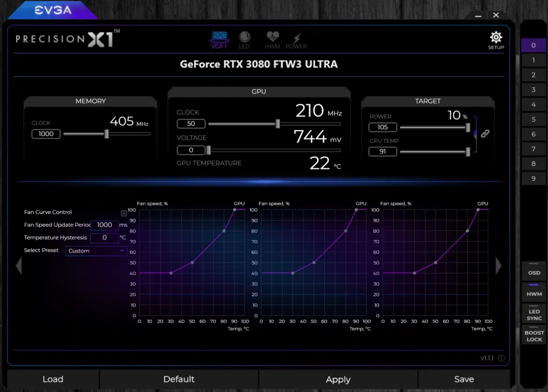548x392 pixels.
Task: Click third fan curve point at 30°C
Action: tap(415, 273)
